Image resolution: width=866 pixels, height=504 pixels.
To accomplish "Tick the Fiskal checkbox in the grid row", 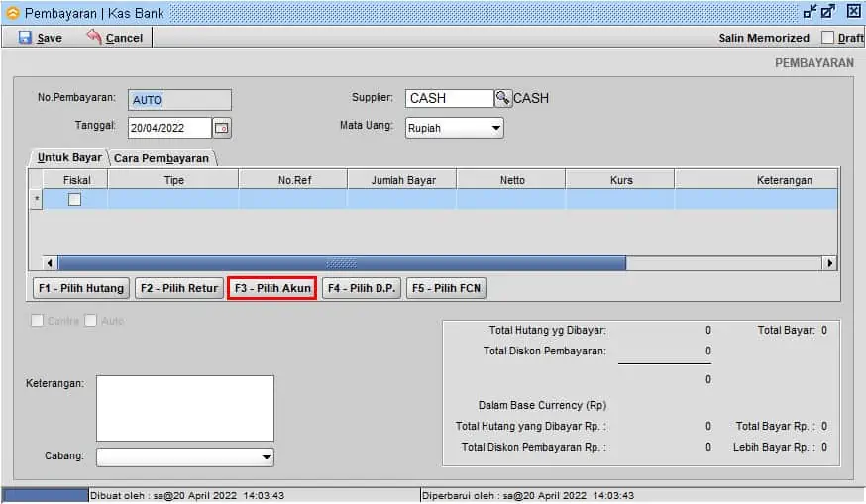I will 74,199.
